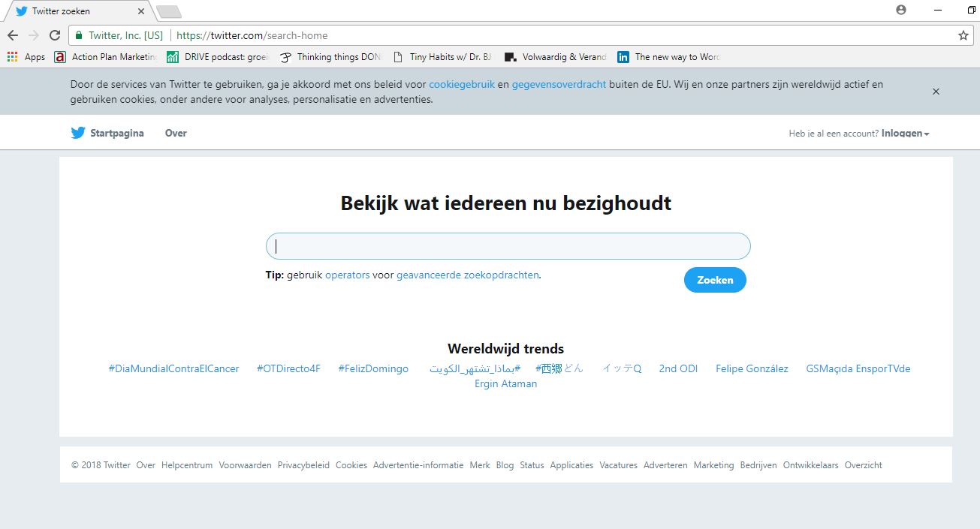Dismiss the cookie notice banner
Image resolution: width=980 pixels, height=529 pixels.
[x=936, y=92]
